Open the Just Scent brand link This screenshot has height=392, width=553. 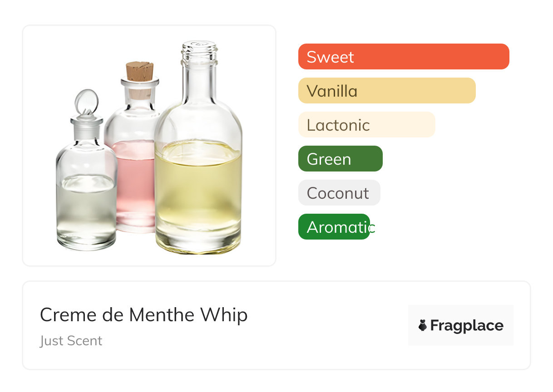point(71,341)
